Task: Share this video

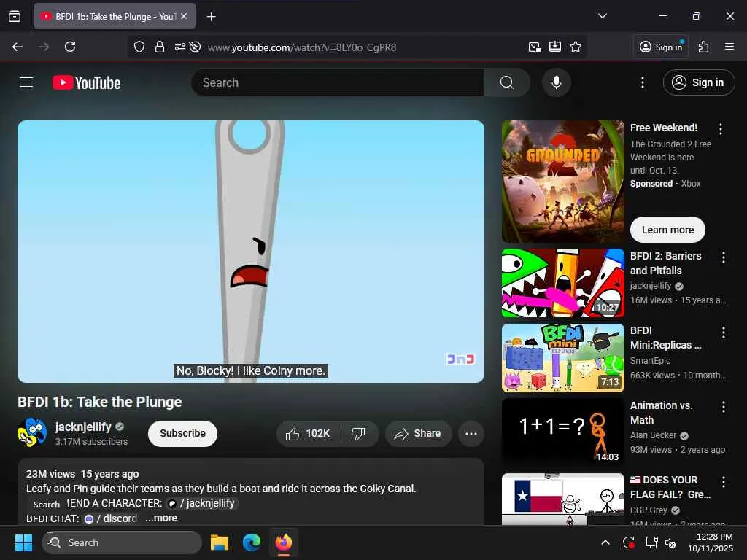Action: pos(418,433)
